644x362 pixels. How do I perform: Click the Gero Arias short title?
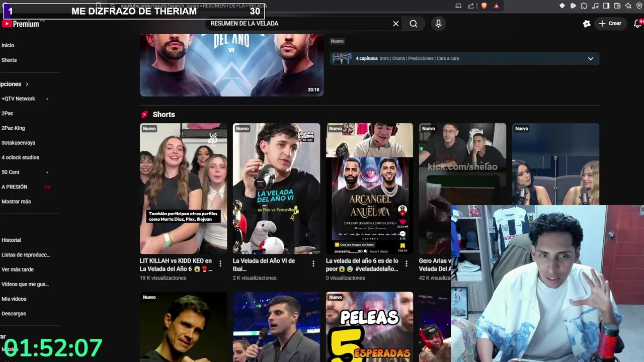435,265
